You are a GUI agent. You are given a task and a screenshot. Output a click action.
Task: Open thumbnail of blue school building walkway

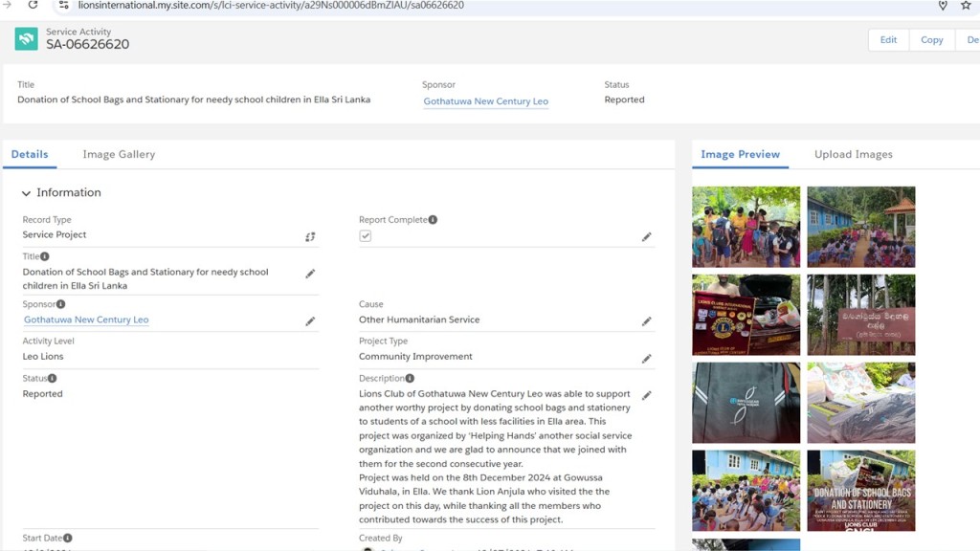coord(860,227)
